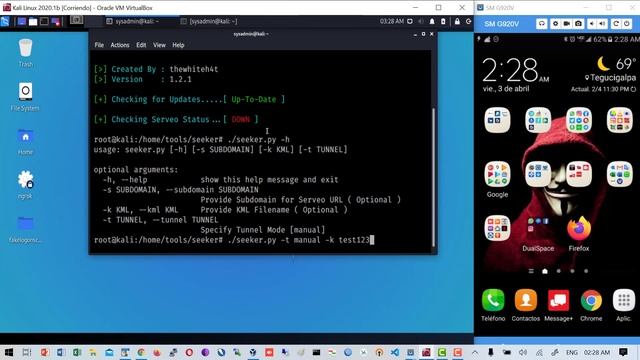This screenshot has width=640, height=360.
Task: Open Actions menu in terminal
Action: [x=120, y=45]
